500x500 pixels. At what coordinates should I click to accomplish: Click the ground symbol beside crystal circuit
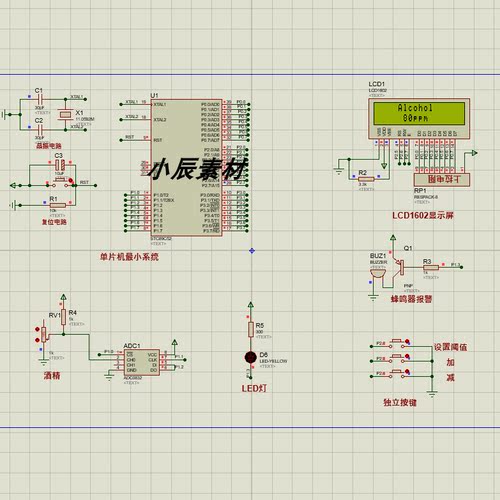coord(4,114)
